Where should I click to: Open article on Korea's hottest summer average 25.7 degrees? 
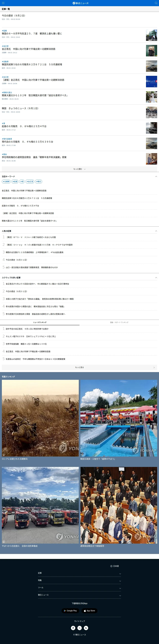32,34
